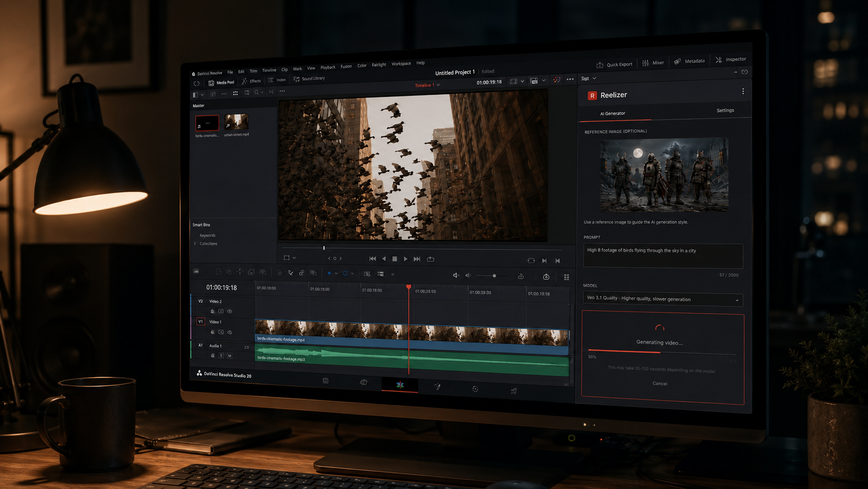Open the Timeline menu
The height and width of the screenshot is (489, 868).
(269, 70)
